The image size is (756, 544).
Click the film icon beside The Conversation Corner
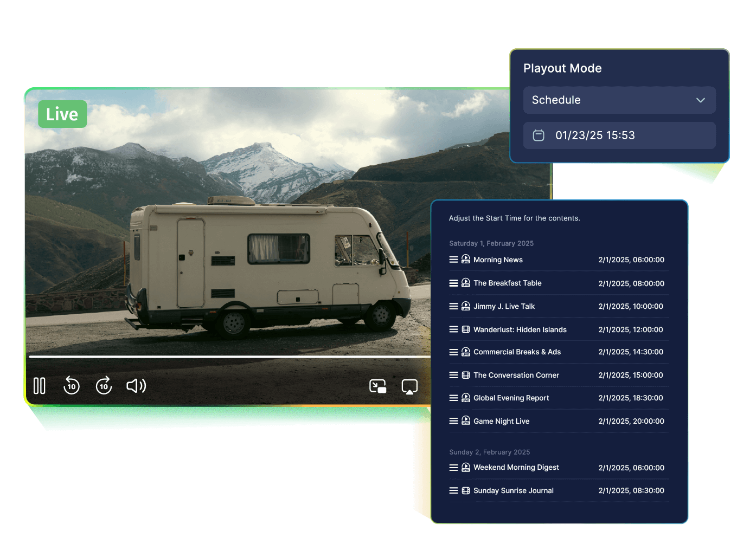tap(466, 374)
